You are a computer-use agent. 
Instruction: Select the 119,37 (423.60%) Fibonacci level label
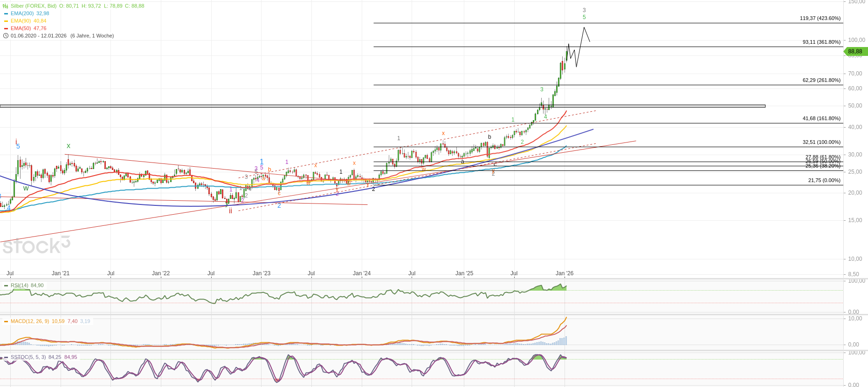point(820,19)
